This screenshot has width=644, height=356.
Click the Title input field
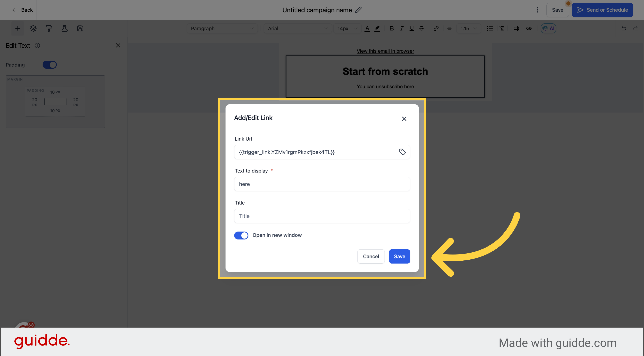pyautogui.click(x=322, y=216)
